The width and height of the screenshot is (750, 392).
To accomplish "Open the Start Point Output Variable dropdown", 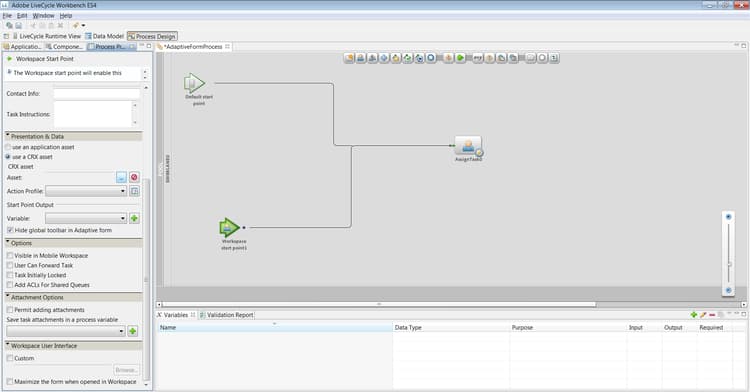I will click(x=86, y=218).
